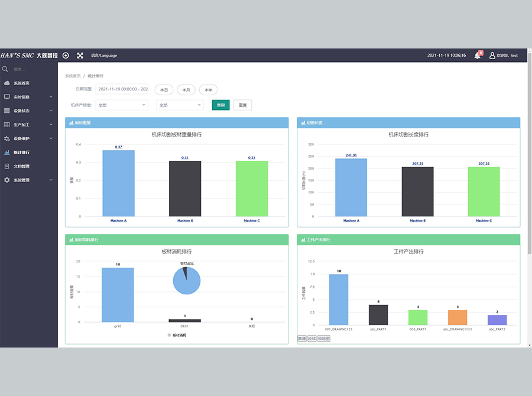Click the 日期范围 date range field
The image size is (532, 396).
pos(122,89)
